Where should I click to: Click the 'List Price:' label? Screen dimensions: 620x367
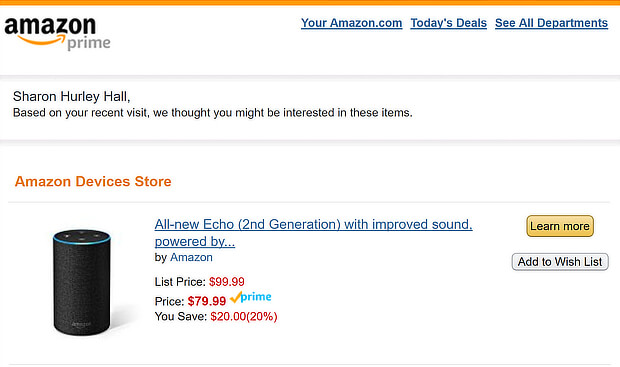[180, 282]
